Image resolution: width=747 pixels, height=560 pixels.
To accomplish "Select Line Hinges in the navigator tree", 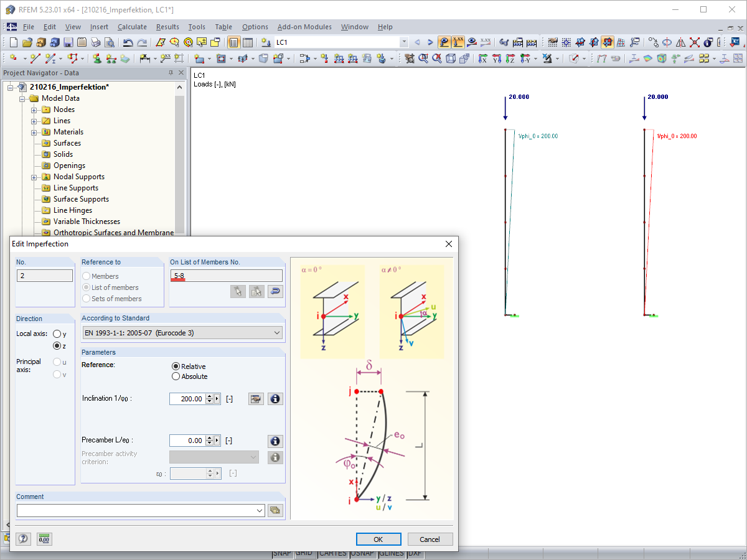I will coord(72,210).
